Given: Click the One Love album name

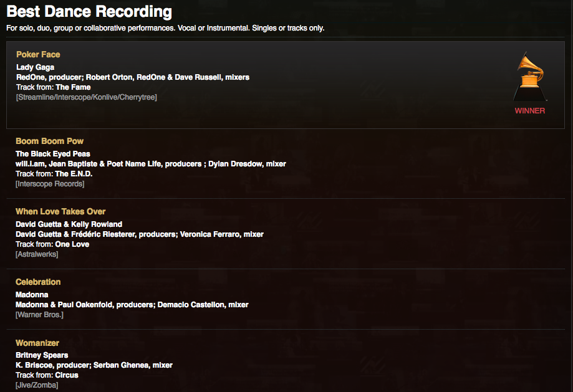Looking at the screenshot, I should coord(72,244).
